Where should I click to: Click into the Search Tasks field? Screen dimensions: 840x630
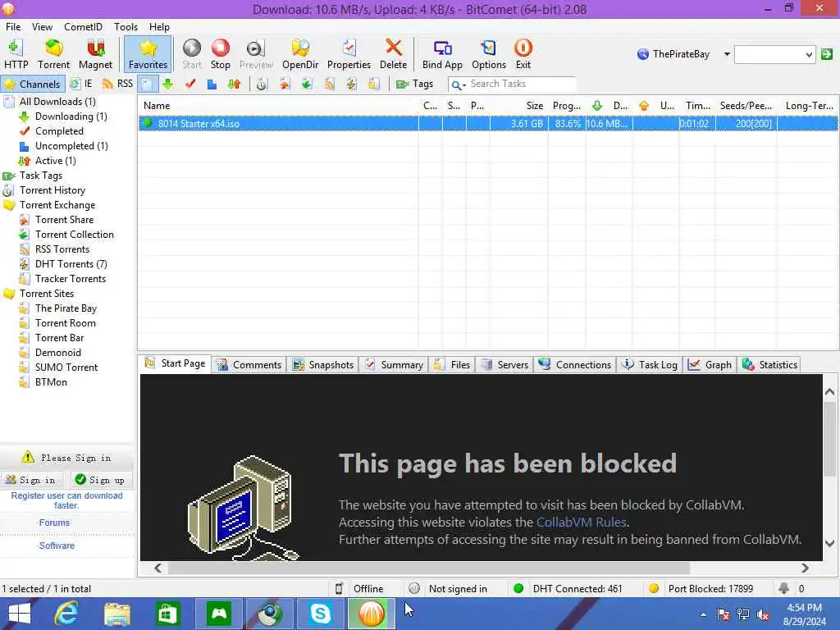(x=522, y=84)
